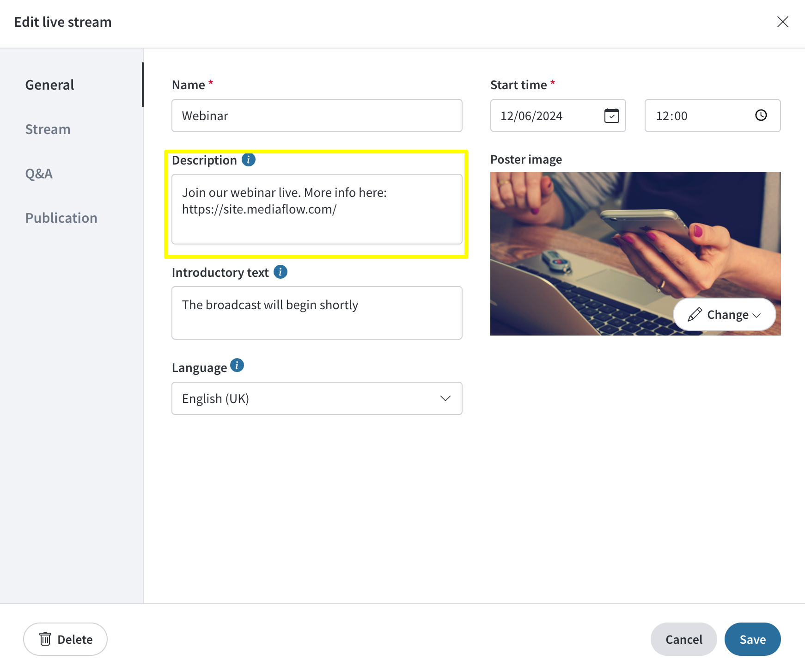
Task: Show the Language info icon
Action: 237,366
